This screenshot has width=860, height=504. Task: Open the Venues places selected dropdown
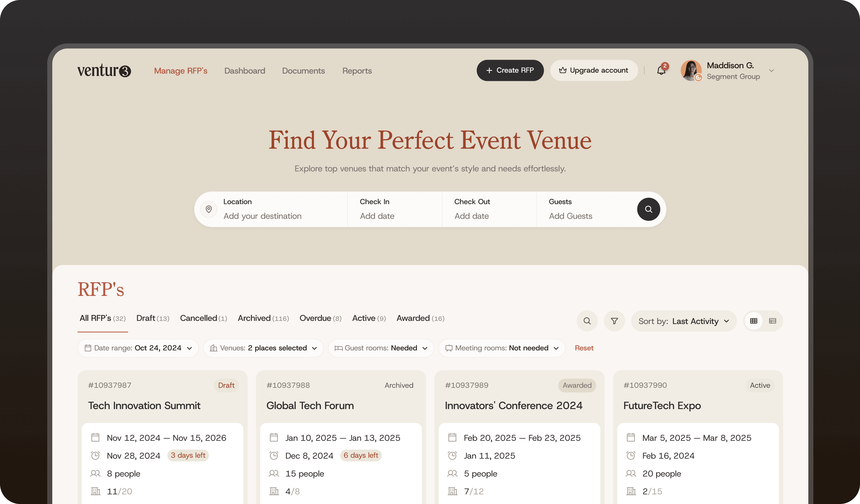point(263,348)
